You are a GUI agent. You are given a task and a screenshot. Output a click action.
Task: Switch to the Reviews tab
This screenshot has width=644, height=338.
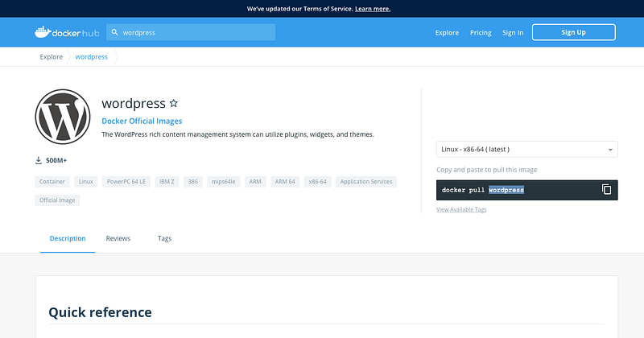118,239
